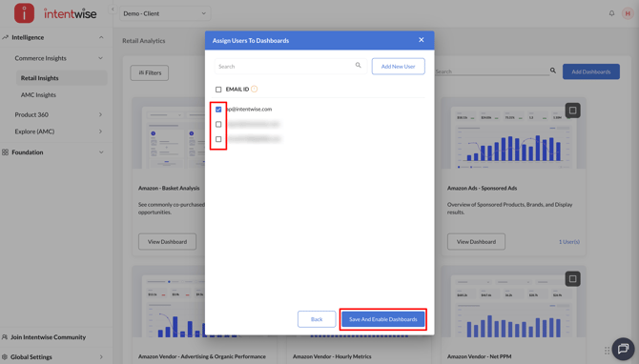
Task: Open notifications bell icon
Action: coord(611,13)
